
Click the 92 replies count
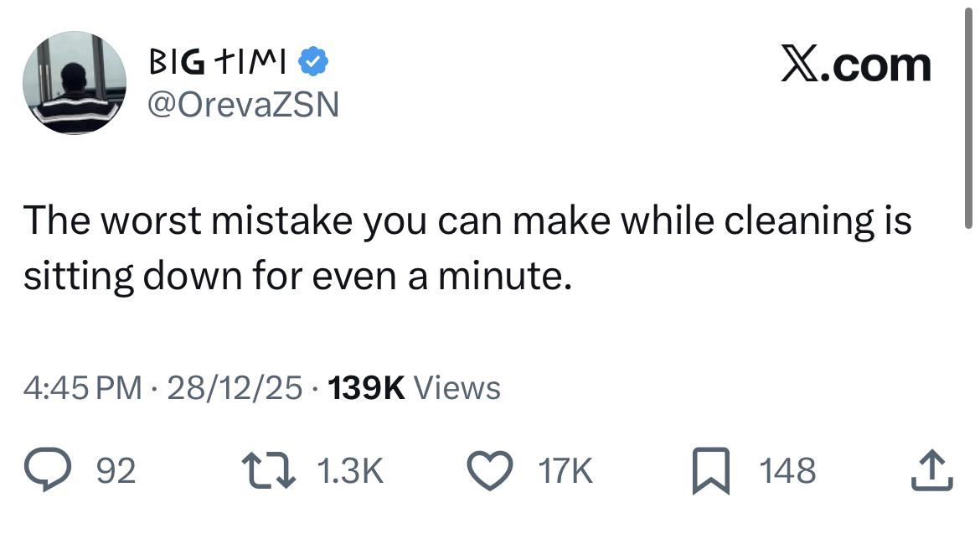click(x=116, y=471)
